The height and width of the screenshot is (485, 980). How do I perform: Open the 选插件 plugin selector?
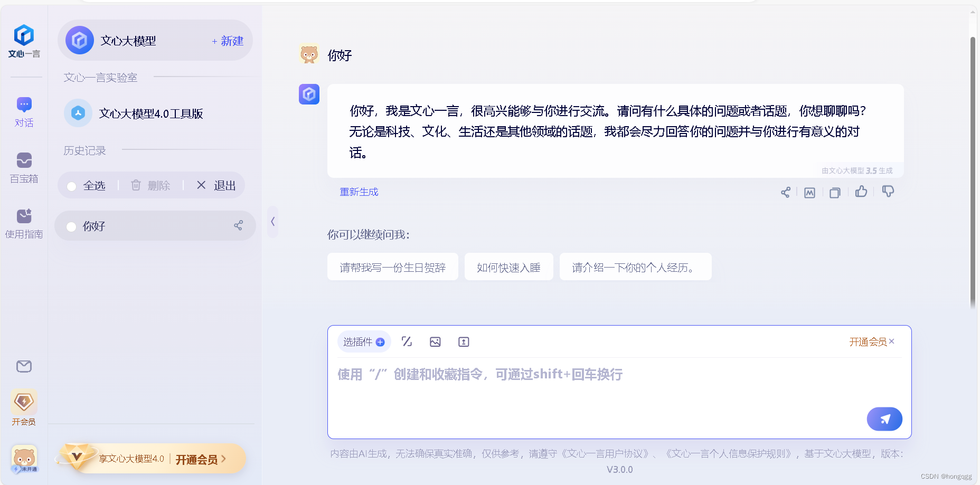[364, 342]
